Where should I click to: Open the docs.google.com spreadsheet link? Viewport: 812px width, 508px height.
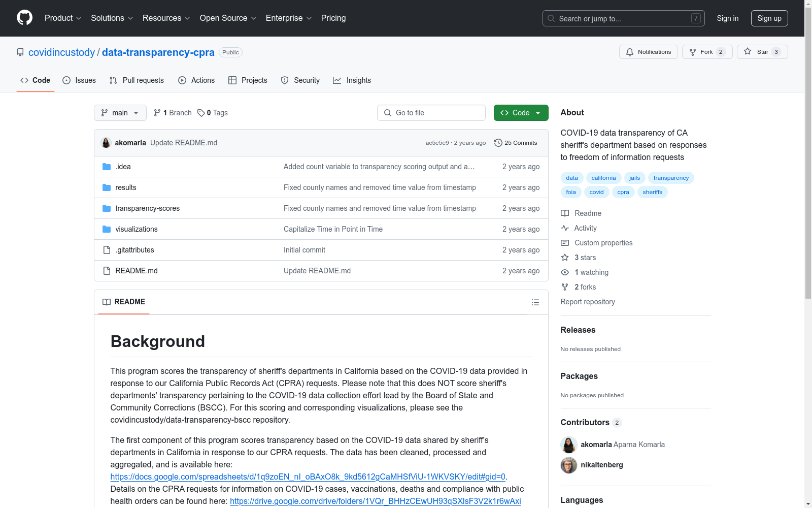tap(308, 477)
